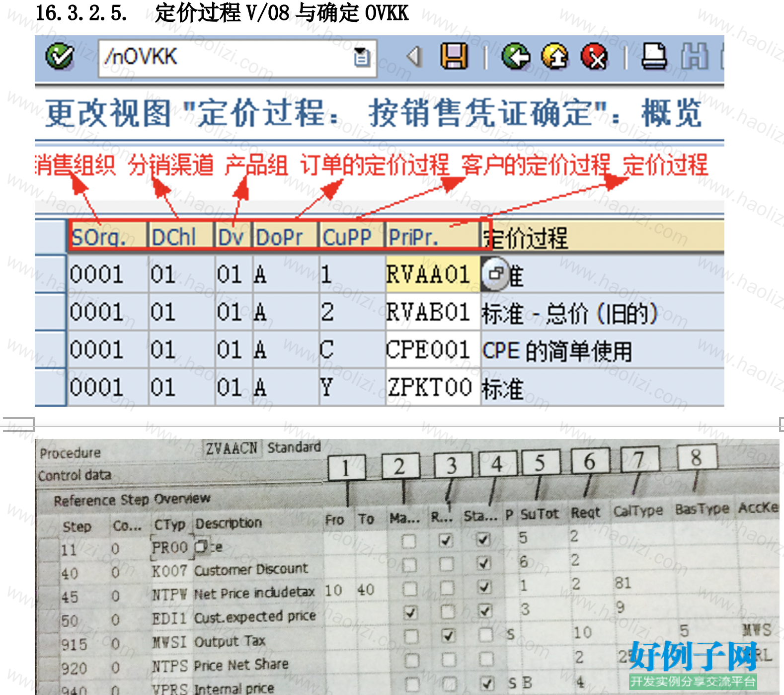Toggle Manual checkbox for K007 Customer Discount

[x=409, y=565]
